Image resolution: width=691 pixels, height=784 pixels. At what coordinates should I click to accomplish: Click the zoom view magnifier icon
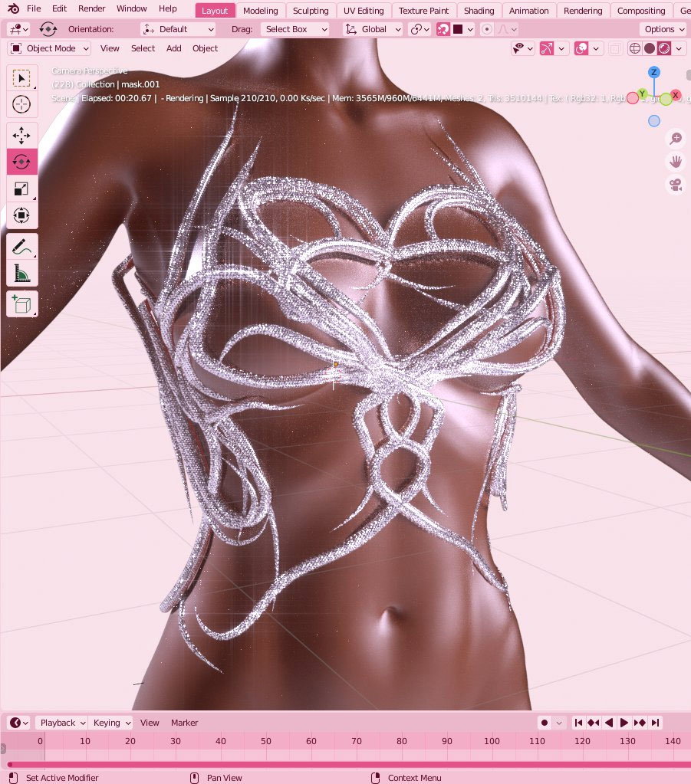coord(676,138)
